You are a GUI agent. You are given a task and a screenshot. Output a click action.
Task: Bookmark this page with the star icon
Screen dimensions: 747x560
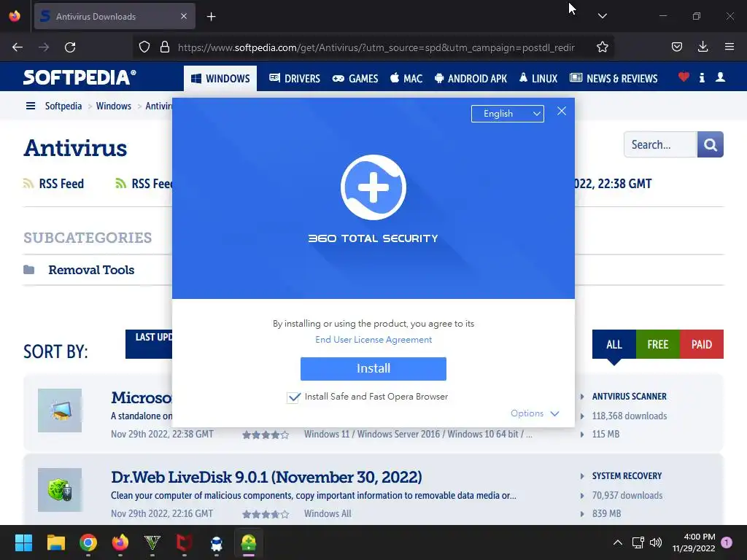click(602, 47)
